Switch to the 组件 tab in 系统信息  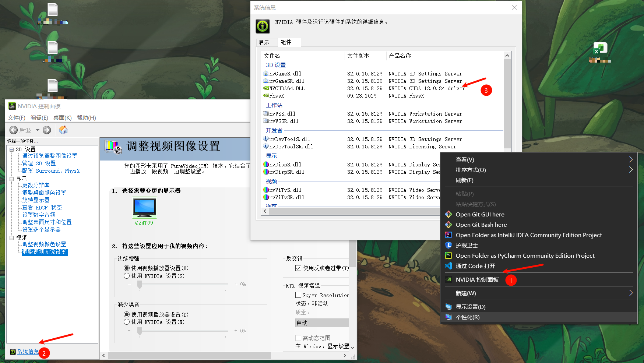(289, 42)
